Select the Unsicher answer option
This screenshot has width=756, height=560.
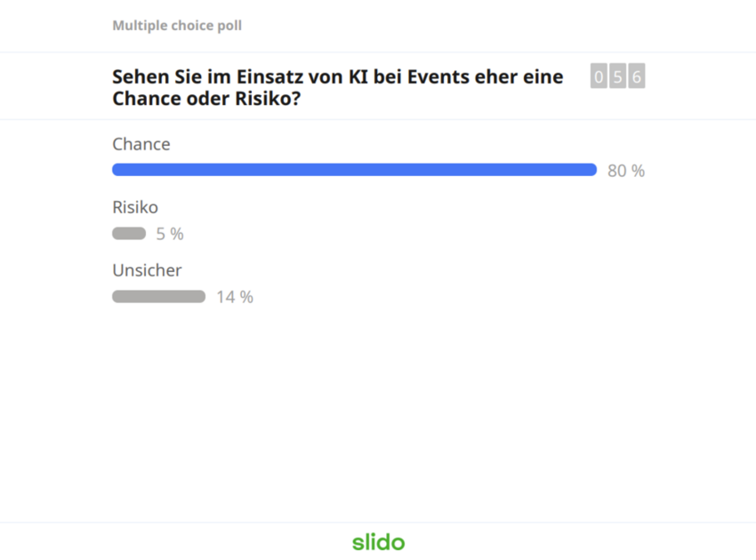146,270
